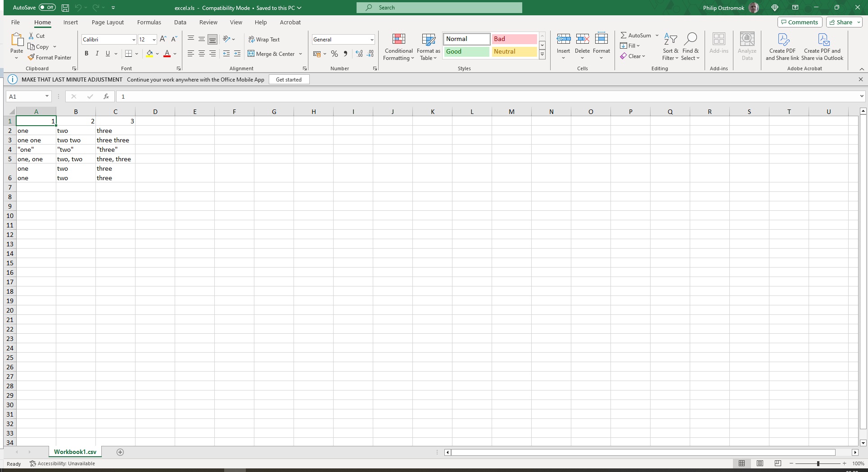Open Format as Table
The width and height of the screenshot is (868, 472).
tap(428, 47)
